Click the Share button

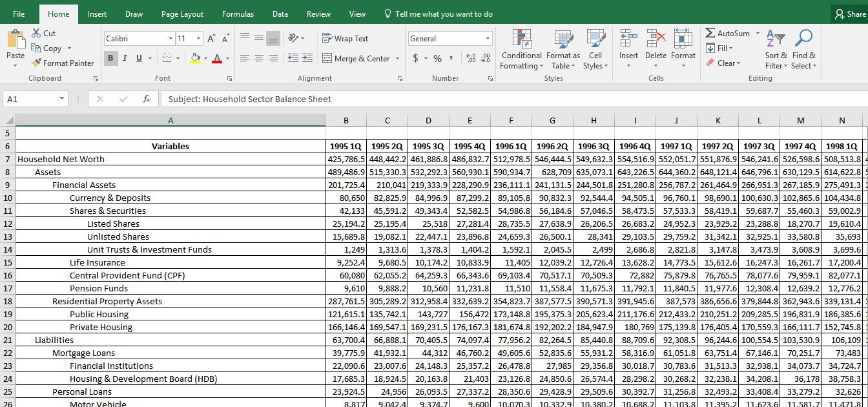coord(849,14)
